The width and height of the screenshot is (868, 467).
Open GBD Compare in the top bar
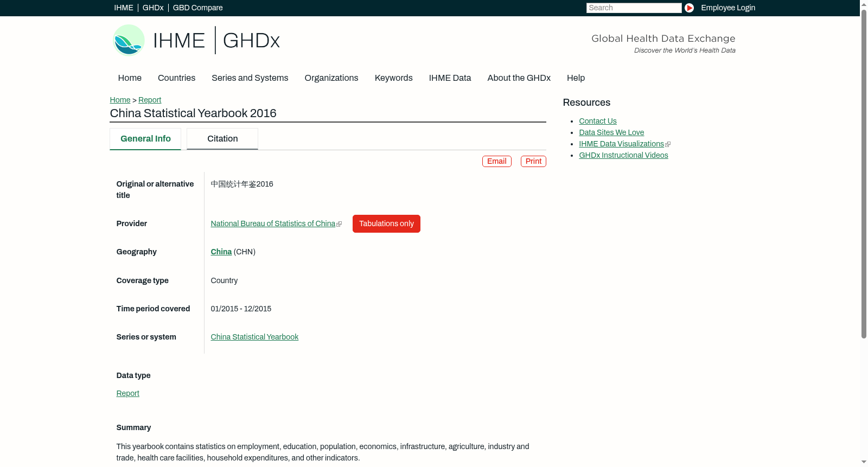coord(197,8)
